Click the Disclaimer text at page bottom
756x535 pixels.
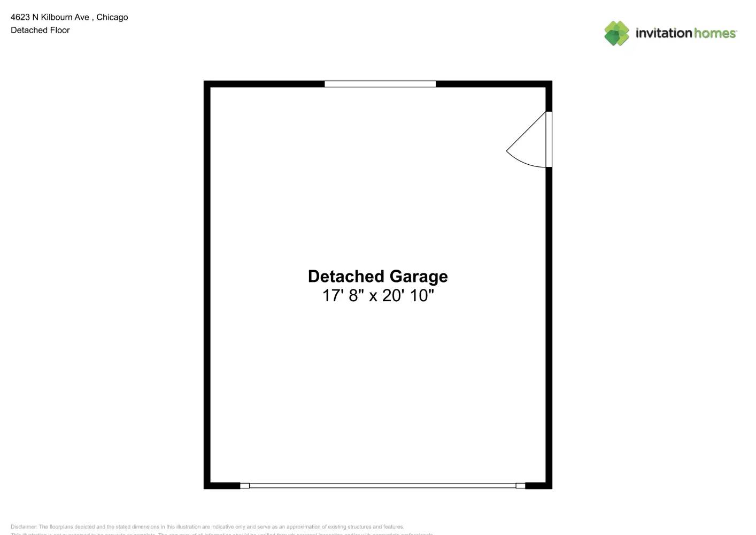[209, 526]
